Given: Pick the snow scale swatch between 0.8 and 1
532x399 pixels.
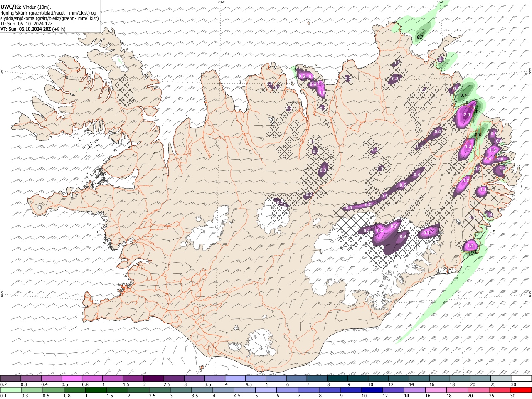Looking at the screenshot, I should tap(92, 379).
